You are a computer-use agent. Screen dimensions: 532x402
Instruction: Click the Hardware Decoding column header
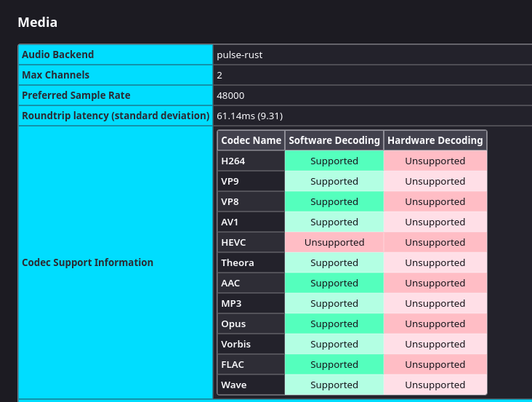(435, 140)
